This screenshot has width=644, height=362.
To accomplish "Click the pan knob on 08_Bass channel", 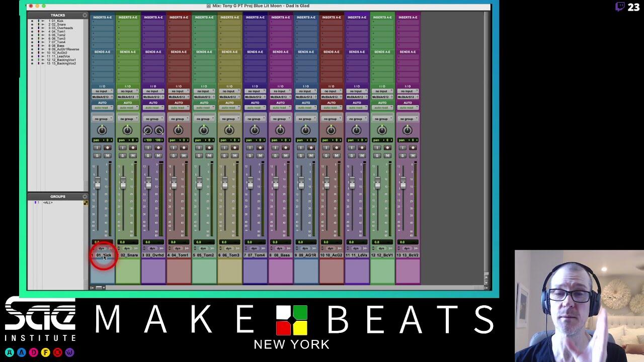I will pyautogui.click(x=280, y=130).
